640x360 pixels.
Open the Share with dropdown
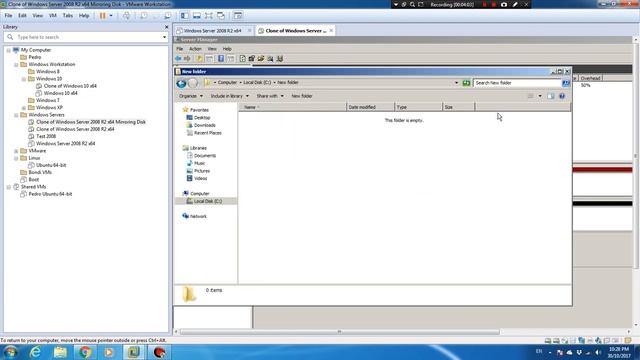pos(270,96)
